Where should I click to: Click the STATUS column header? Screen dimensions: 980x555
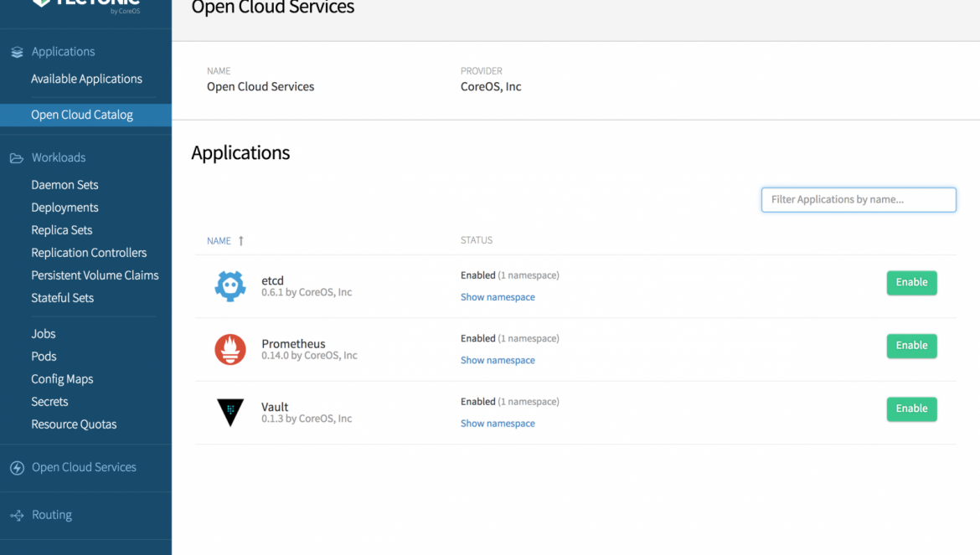[x=477, y=240]
